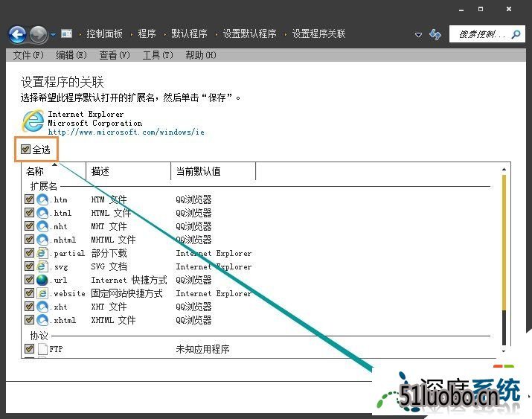
Task: Open address bar history dropdown arrow
Action: (x=419, y=34)
